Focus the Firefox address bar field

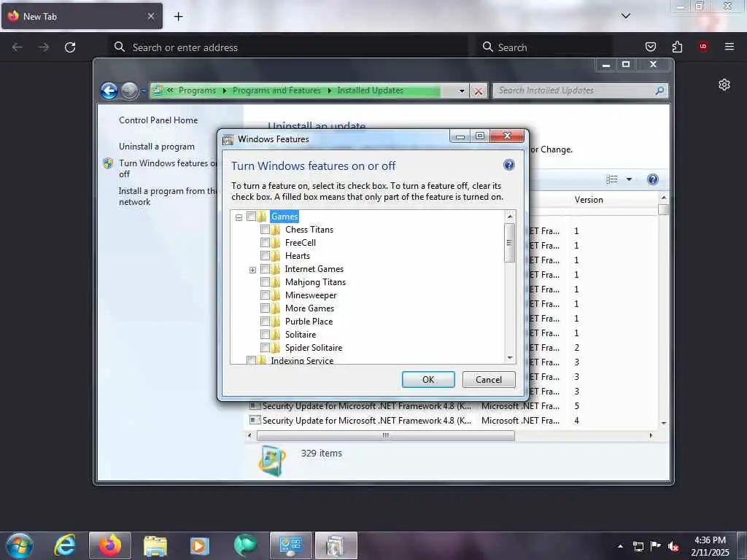(x=289, y=47)
